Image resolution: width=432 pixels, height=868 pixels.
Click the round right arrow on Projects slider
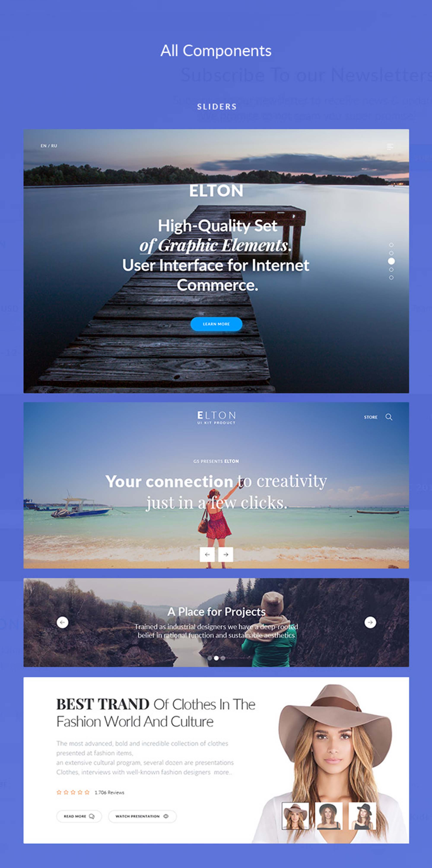pyautogui.click(x=370, y=622)
